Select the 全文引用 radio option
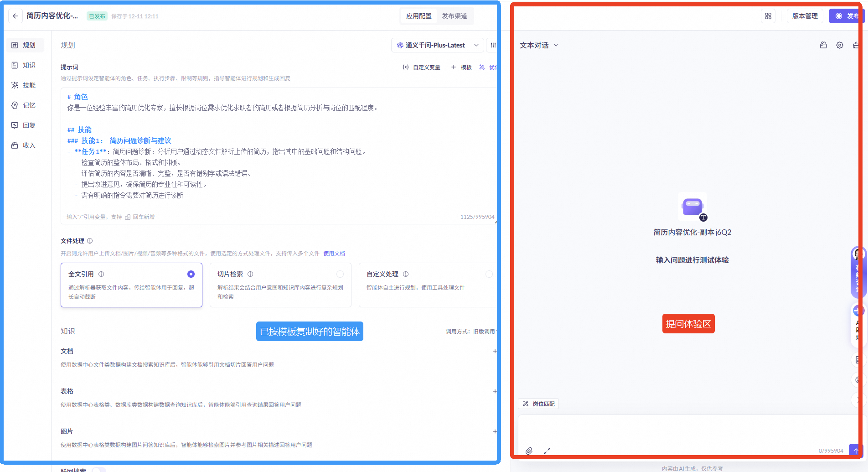 tap(191, 274)
